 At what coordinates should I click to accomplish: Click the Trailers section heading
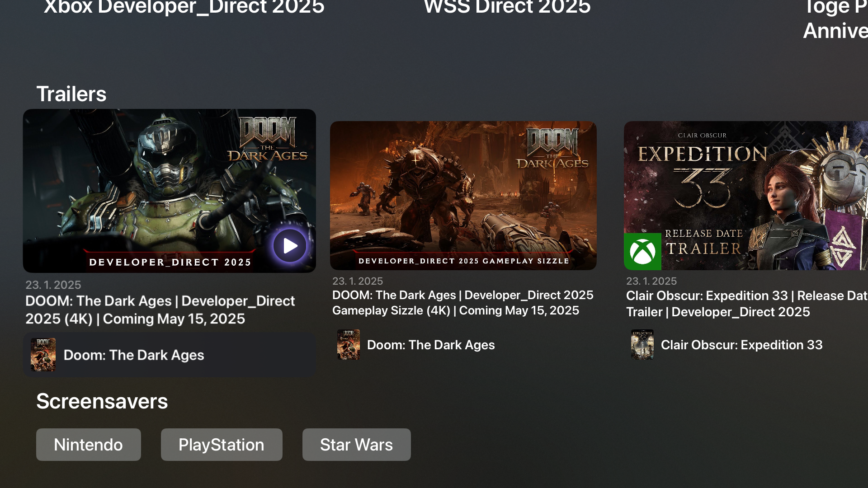tap(71, 94)
